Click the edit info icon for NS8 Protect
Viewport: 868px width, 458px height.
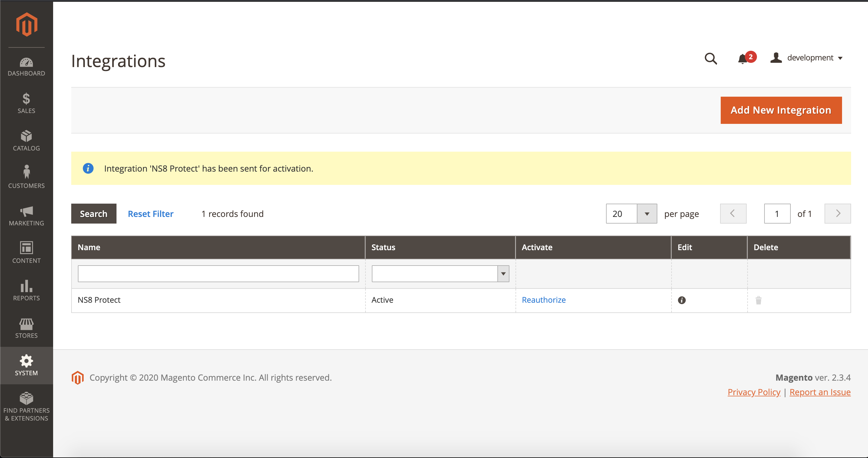[x=681, y=300]
